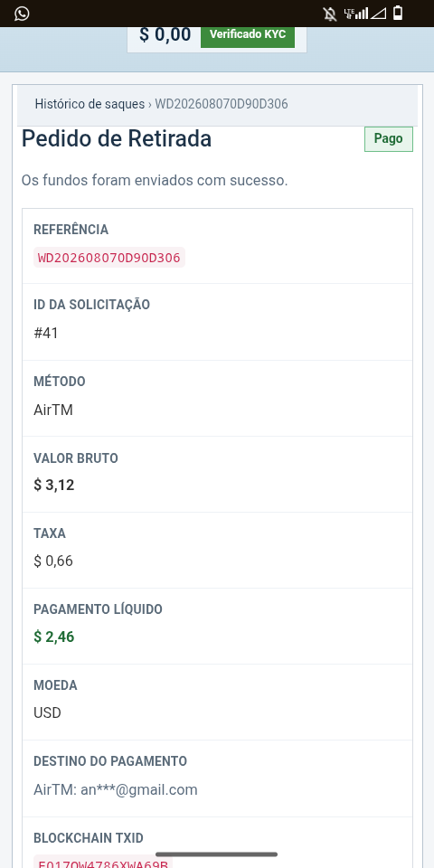This screenshot has width=434, height=868.
Task: Tap the WhatsApp notification icon
Action: click(x=22, y=14)
